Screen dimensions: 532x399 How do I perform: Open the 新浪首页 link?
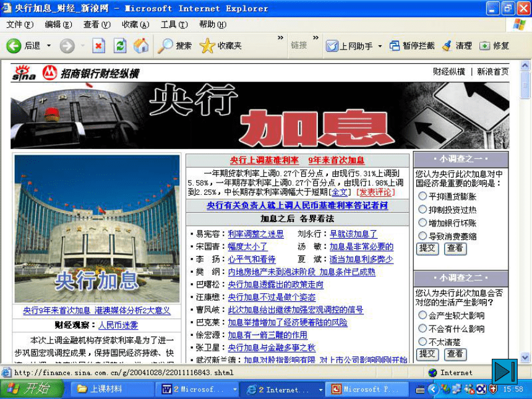pyautogui.click(x=492, y=72)
